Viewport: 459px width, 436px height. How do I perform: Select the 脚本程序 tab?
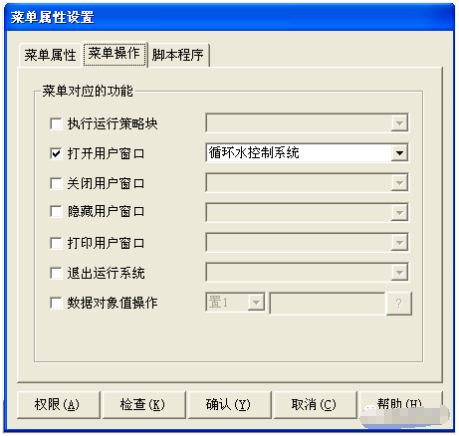178,55
